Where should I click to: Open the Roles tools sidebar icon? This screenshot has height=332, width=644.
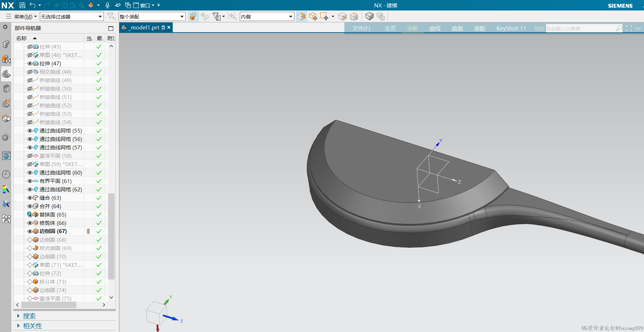(x=6, y=219)
